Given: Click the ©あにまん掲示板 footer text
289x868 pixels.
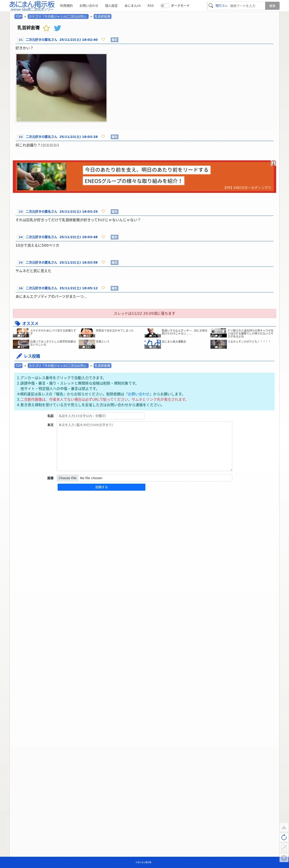Looking at the screenshot, I should [x=144, y=862].
